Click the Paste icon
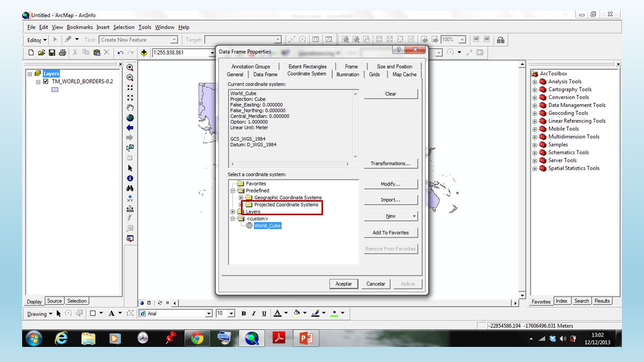Viewport: 644px width, 362px height. coord(96,52)
